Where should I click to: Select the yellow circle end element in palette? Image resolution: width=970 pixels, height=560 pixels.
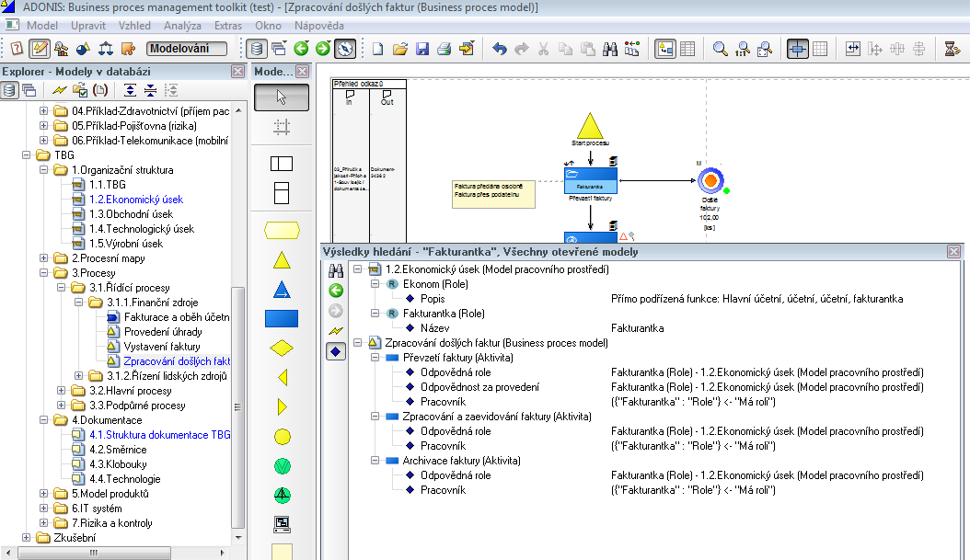click(283, 437)
